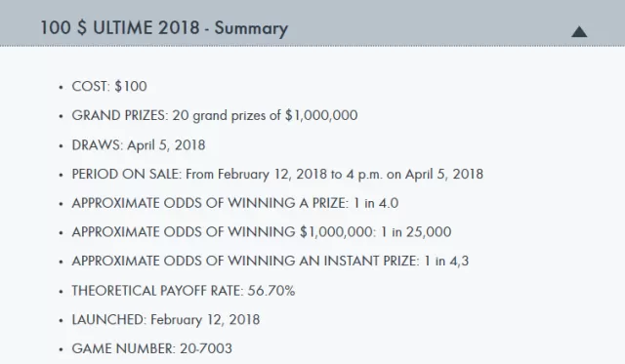The height and width of the screenshot is (364, 625).
Task: Click the "4 p.m. on April 5, 2018" text
Action: point(414,174)
